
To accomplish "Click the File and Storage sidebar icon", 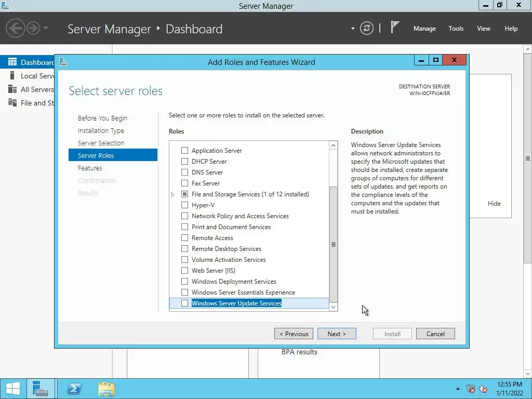I will click(x=12, y=102).
